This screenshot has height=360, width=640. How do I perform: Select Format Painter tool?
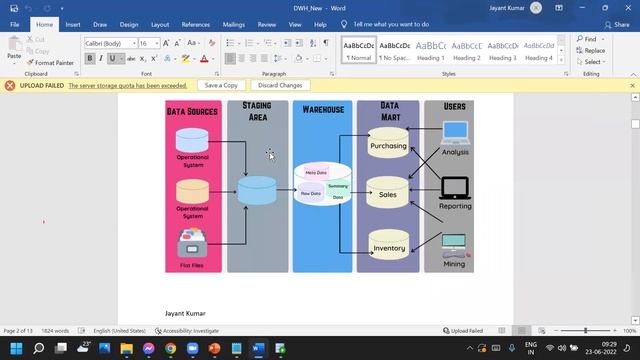[x=50, y=63]
